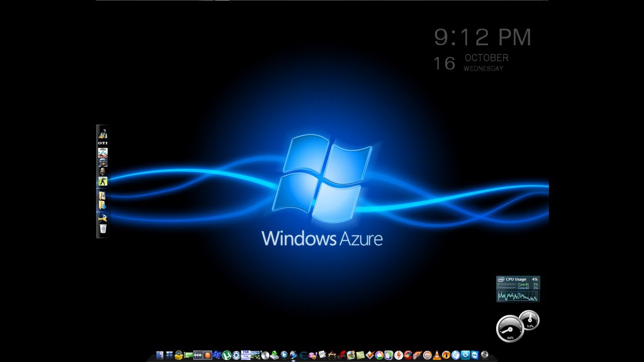Click the OCTOBER date text
Image resolution: width=644 pixels, height=362 pixels.
pyautogui.click(x=487, y=58)
